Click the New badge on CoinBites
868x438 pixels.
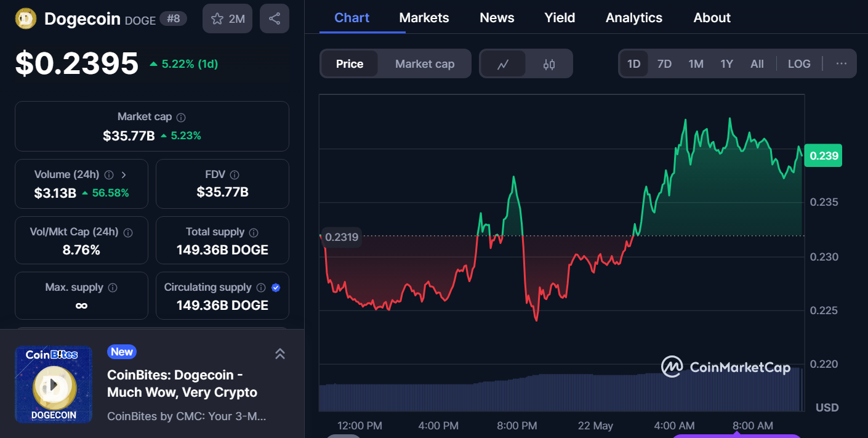click(122, 352)
